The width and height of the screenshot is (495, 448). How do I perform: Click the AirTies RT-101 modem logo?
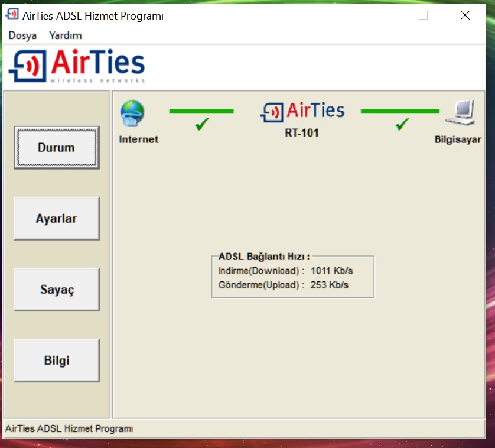coord(302,112)
